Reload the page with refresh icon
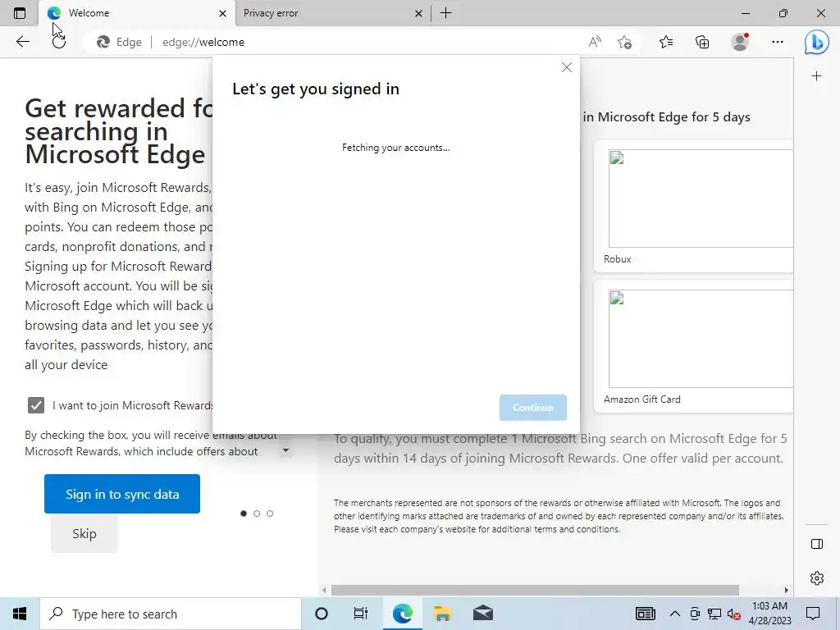Image resolution: width=840 pixels, height=630 pixels. tap(59, 42)
